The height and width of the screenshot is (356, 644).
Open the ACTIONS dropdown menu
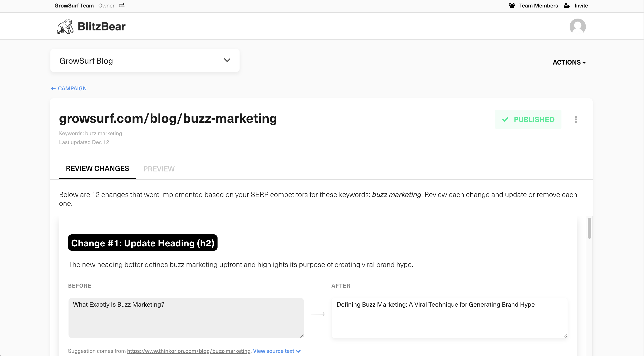point(569,62)
